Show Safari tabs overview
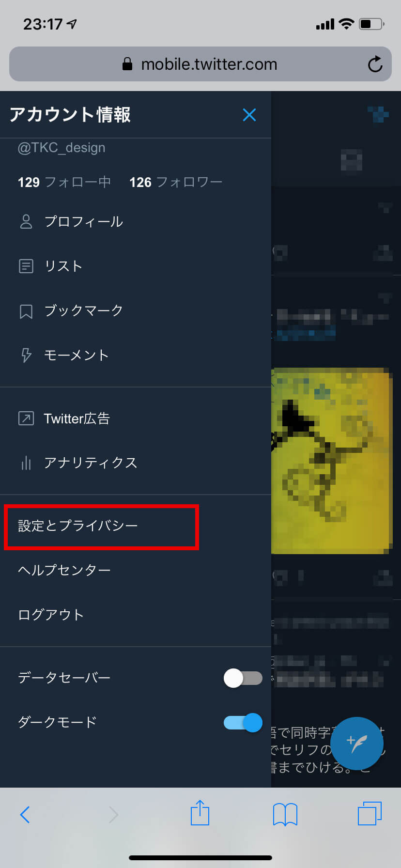Screen dimensions: 401x868 tap(370, 813)
